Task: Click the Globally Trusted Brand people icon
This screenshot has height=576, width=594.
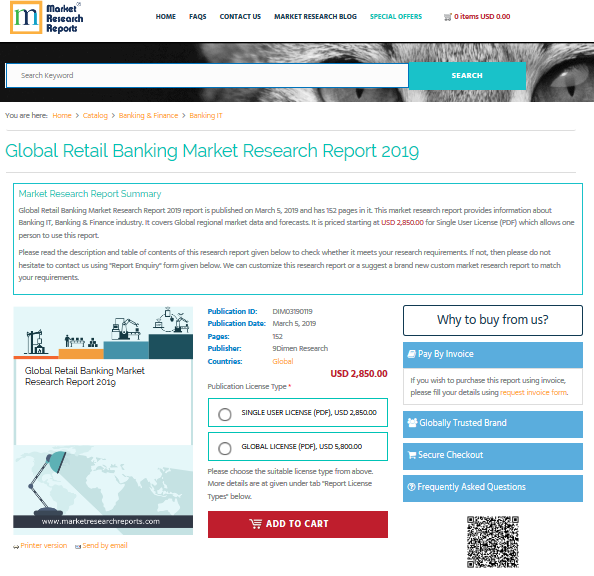Action: (x=412, y=423)
